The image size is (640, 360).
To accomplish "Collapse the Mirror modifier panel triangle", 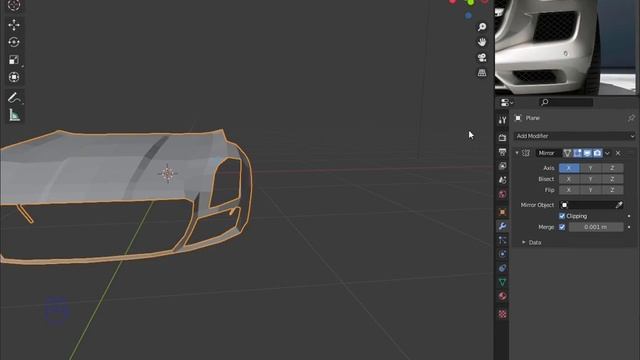I will (x=517, y=153).
